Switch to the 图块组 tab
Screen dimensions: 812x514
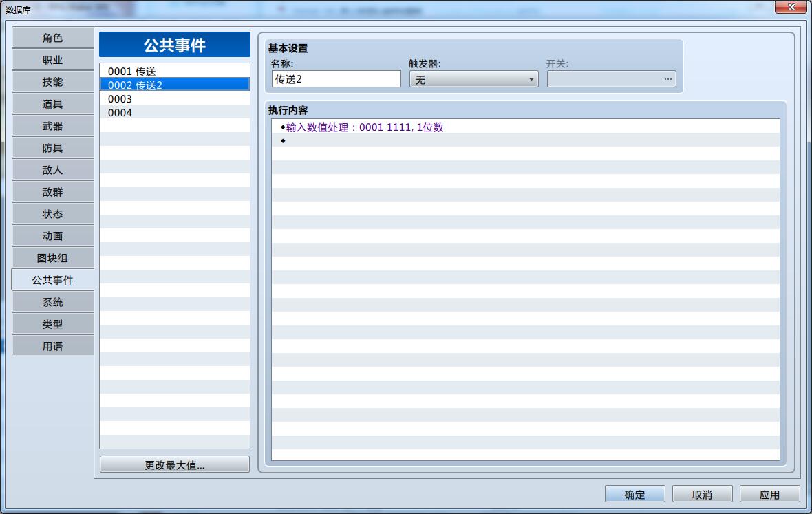[x=52, y=258]
